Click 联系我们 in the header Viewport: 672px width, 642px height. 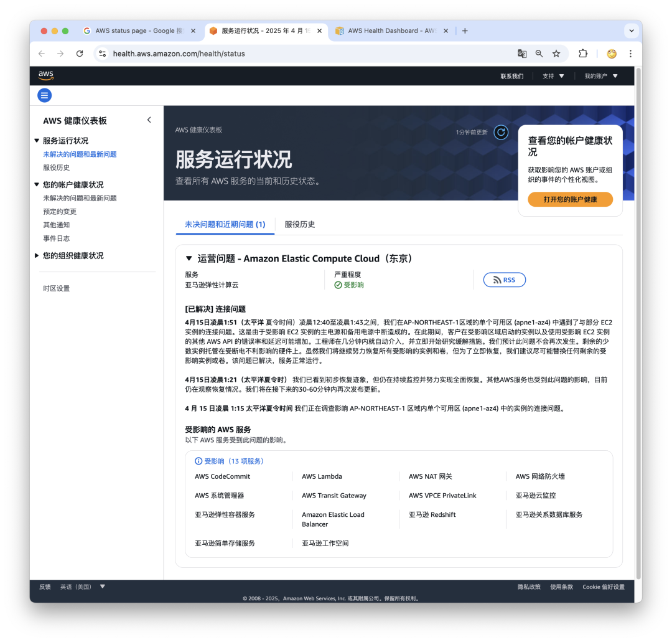[511, 76]
